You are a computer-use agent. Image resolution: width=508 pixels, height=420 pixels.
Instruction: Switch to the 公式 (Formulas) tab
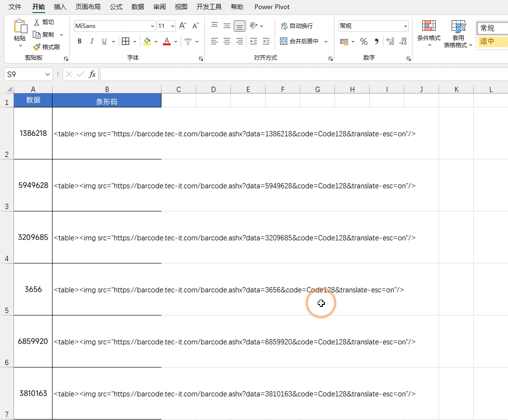(x=116, y=7)
